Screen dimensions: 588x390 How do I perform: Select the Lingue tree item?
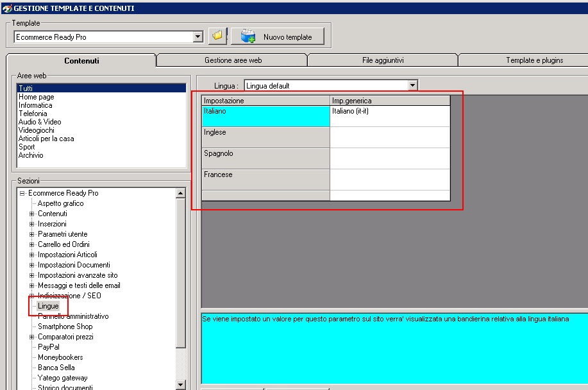48,306
